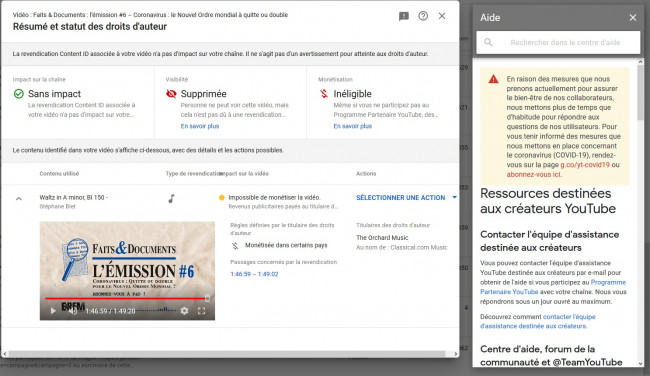Click the Contenu utilisé column header

tap(59, 174)
